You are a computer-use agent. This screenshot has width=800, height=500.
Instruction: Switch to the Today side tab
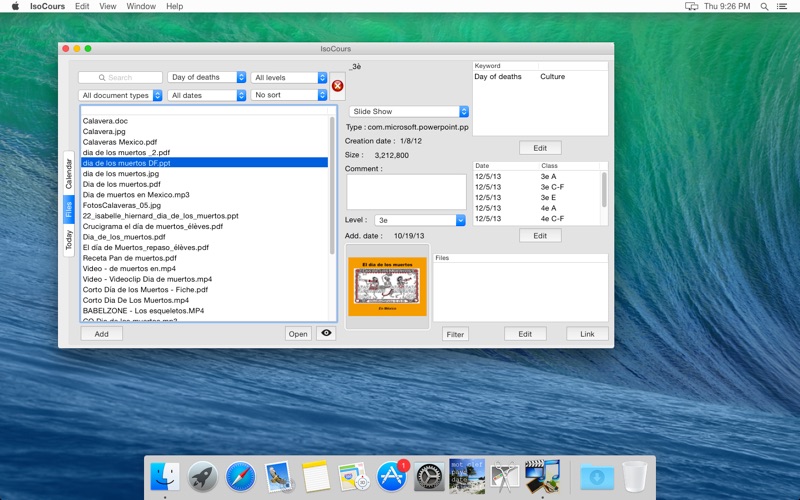69,240
